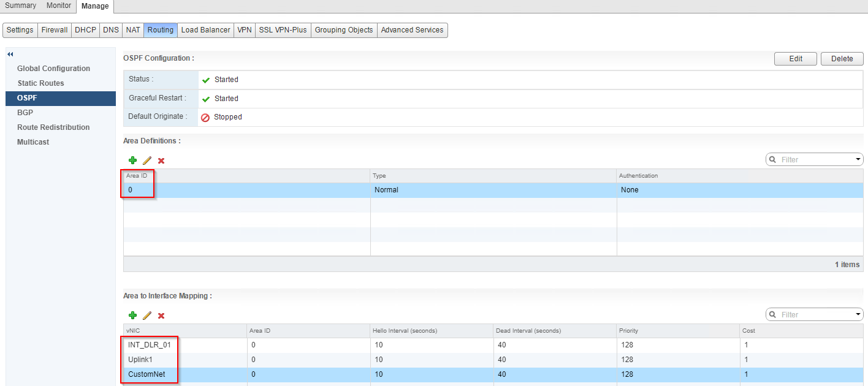Switch to the Firewall tab
Viewport: 868px width, 386px height.
(55, 30)
